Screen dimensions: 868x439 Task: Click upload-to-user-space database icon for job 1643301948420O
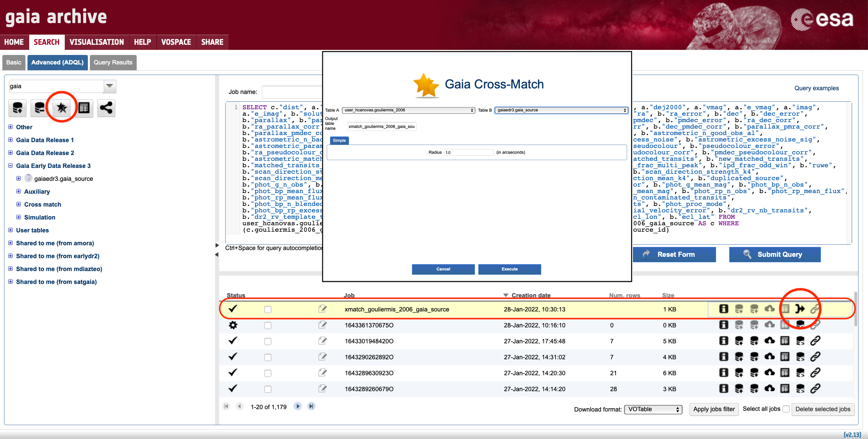point(739,341)
